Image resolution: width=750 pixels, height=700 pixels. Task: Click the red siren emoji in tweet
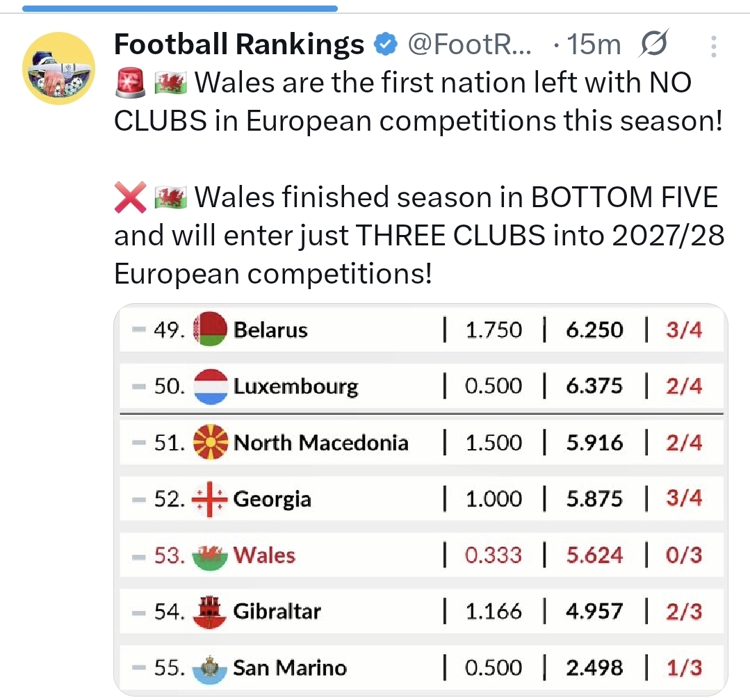tap(129, 83)
